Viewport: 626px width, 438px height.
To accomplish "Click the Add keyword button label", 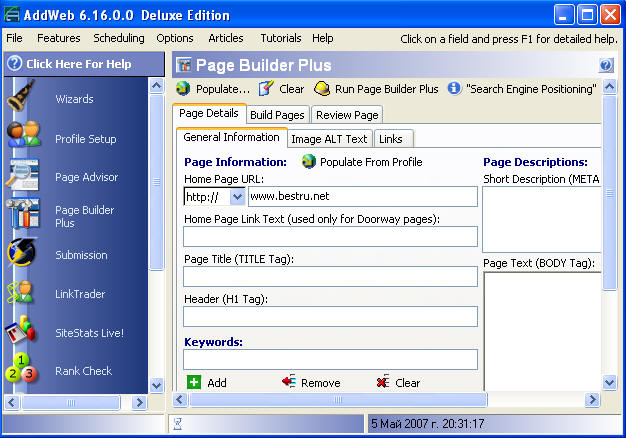I will (x=217, y=383).
